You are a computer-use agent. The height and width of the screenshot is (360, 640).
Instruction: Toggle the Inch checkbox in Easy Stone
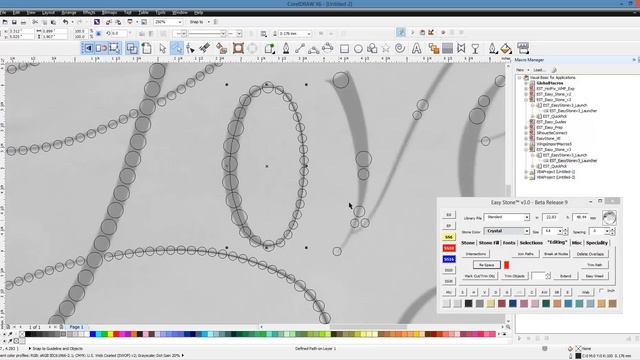click(x=601, y=291)
